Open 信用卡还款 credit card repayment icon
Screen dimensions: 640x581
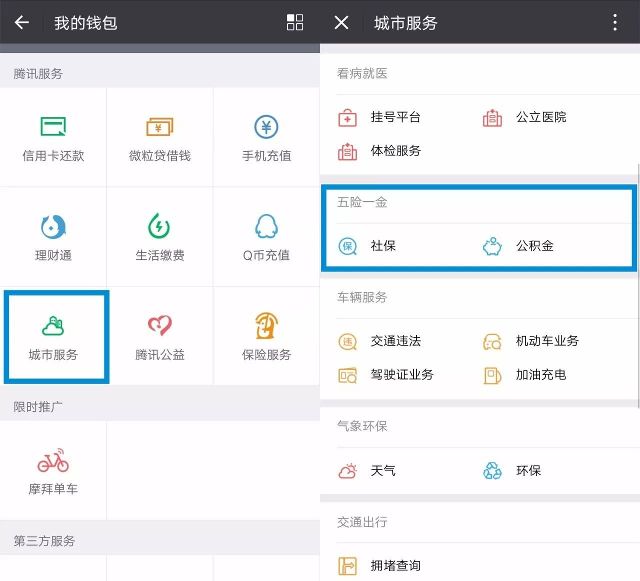pyautogui.click(x=53, y=126)
